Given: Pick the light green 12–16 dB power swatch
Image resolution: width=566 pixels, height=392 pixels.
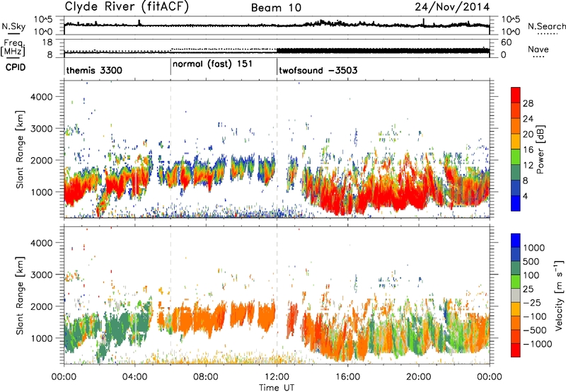Looking at the screenshot, I should (x=516, y=156).
